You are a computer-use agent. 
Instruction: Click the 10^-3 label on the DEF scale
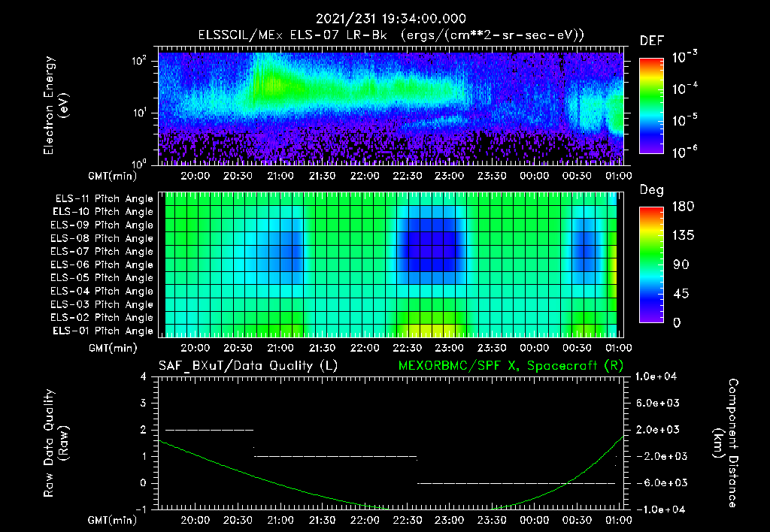point(684,57)
